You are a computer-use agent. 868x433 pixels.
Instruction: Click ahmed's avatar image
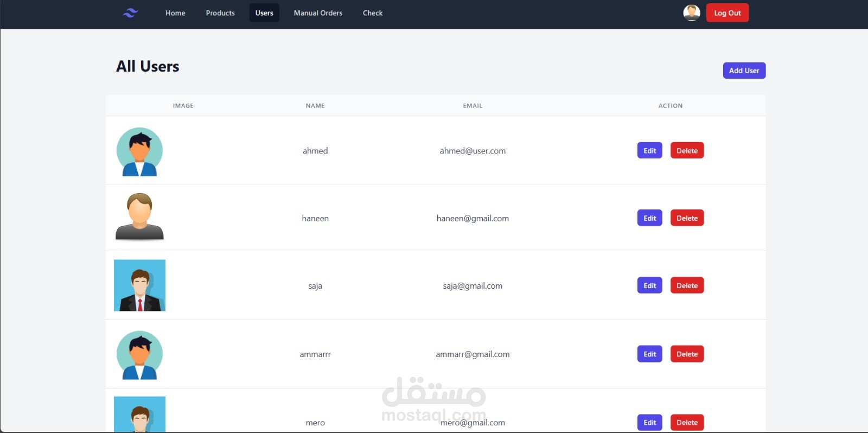coord(139,151)
